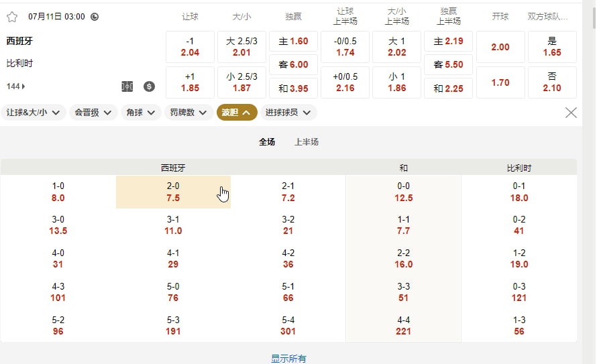The width and height of the screenshot is (597, 364).
Task: Select kickoff odds 1.70
Action: pyautogui.click(x=500, y=82)
